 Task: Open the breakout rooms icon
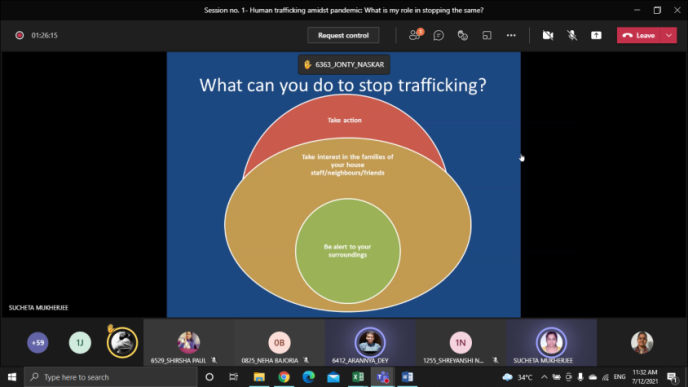[x=487, y=35]
